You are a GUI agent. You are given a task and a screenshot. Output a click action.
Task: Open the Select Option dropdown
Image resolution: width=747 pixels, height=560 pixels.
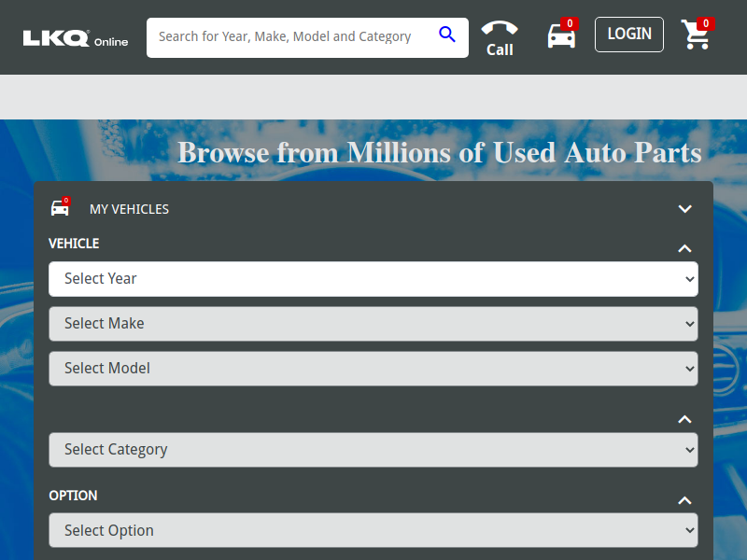(373, 531)
